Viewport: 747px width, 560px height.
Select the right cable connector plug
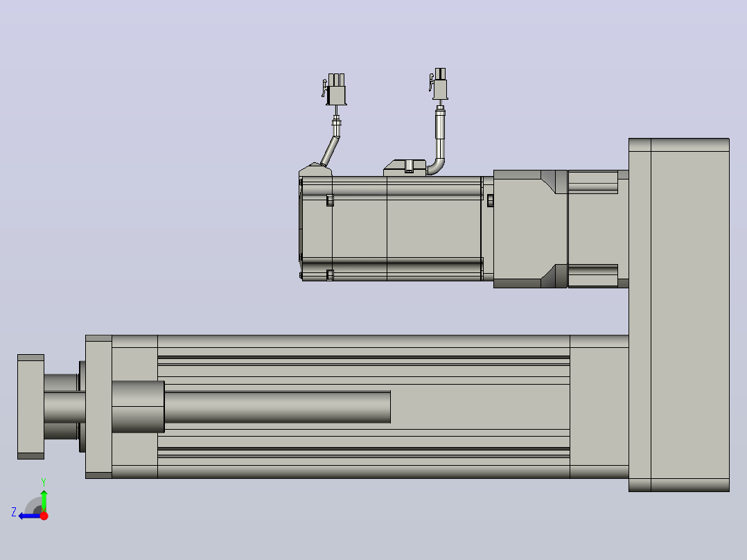439,84
